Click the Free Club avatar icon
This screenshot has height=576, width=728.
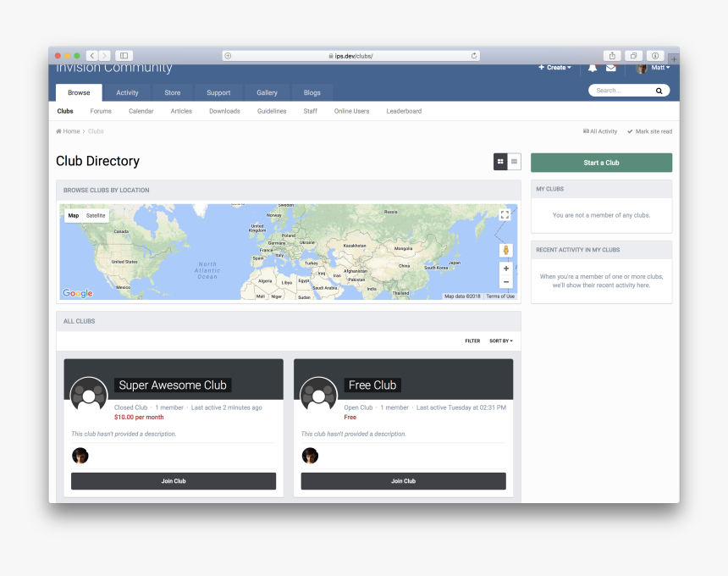(x=318, y=396)
